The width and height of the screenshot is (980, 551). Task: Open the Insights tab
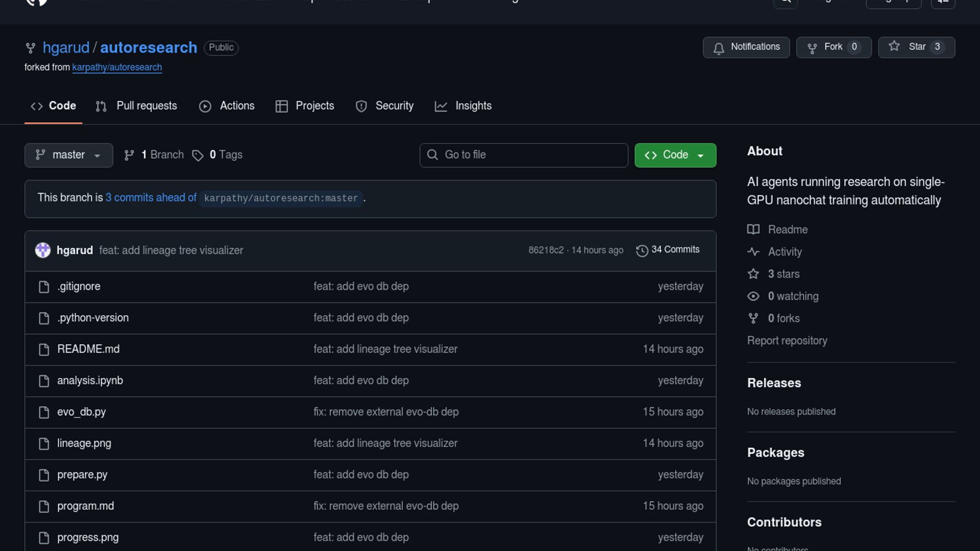pos(463,106)
